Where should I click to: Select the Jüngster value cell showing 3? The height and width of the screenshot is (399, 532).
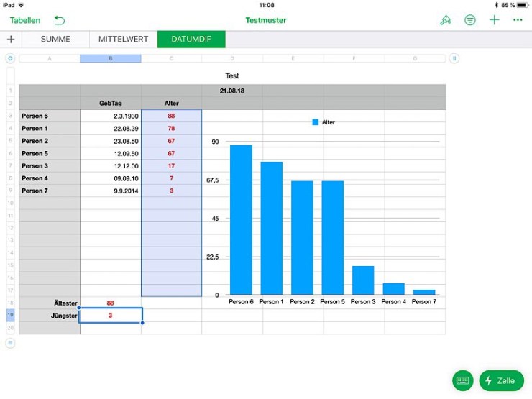click(111, 315)
